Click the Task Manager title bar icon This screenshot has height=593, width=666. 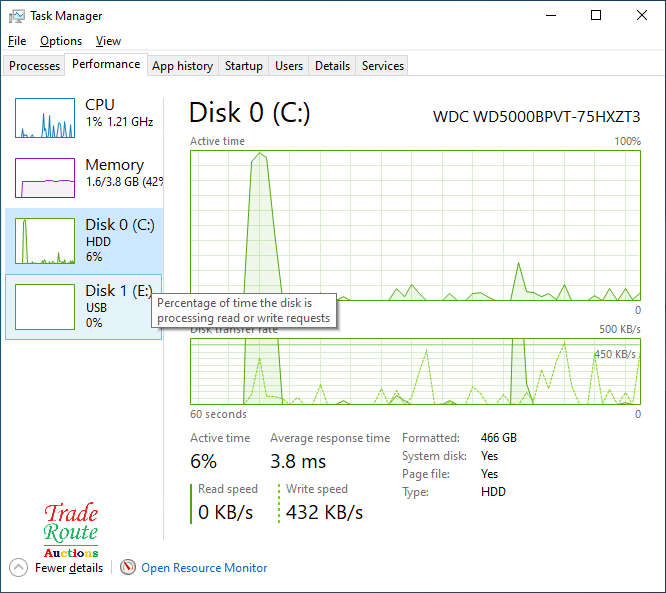17,16
